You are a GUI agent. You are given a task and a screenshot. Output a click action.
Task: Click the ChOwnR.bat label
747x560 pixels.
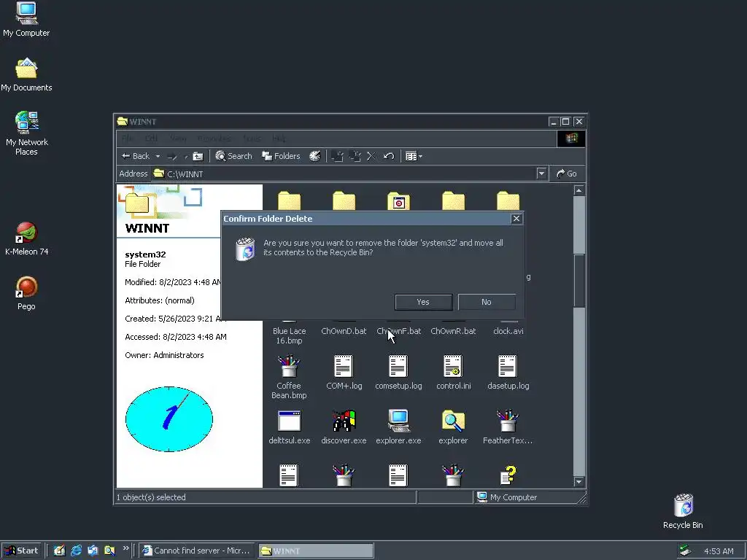(453, 331)
